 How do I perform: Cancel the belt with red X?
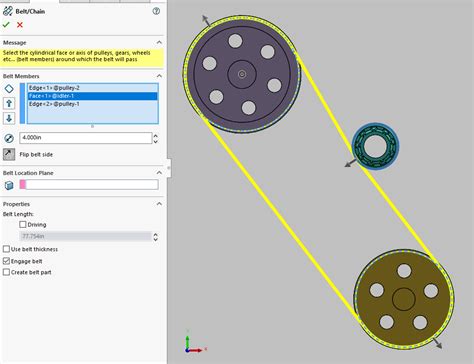[20, 25]
